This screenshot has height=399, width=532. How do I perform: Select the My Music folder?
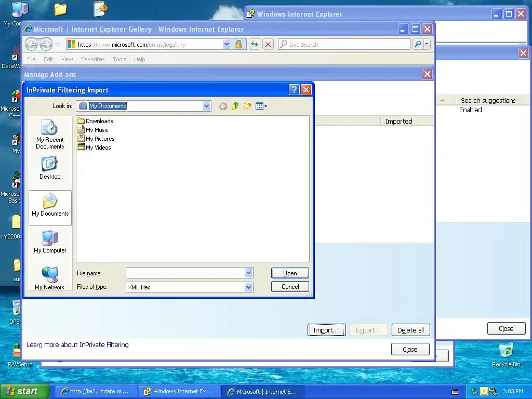coord(93,129)
